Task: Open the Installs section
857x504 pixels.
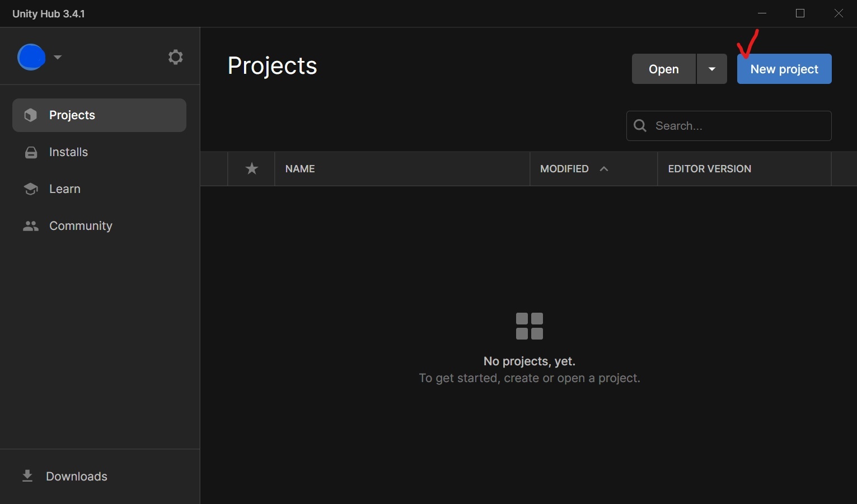Action: pyautogui.click(x=99, y=152)
